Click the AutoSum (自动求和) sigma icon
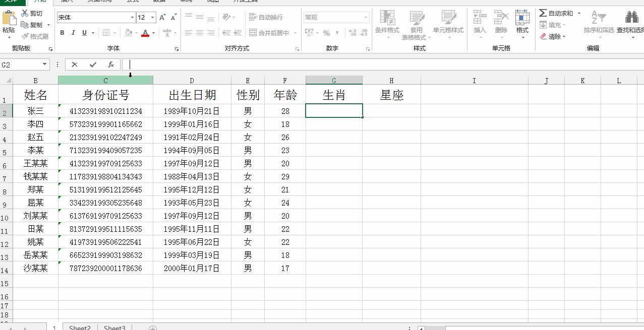The image size is (644, 330). [543, 13]
